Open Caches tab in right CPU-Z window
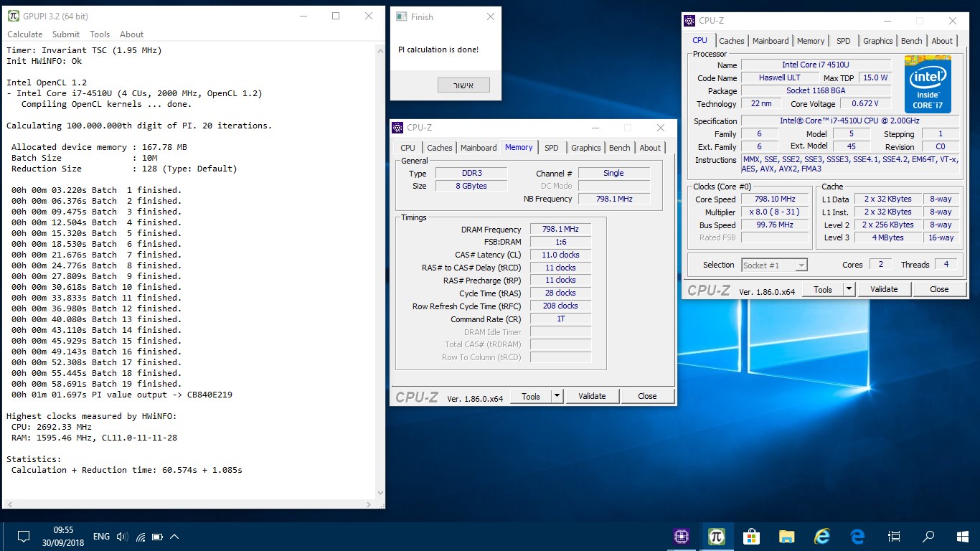This screenshot has height=551, width=980. click(732, 41)
